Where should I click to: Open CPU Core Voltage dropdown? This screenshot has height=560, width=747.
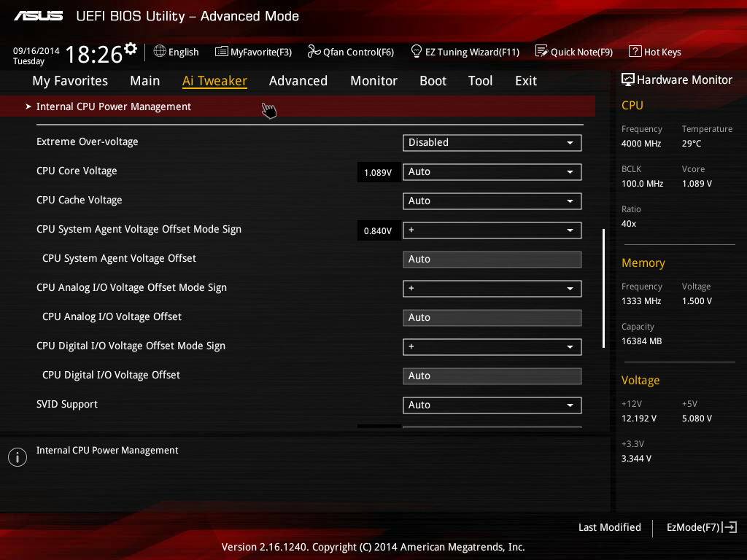click(x=492, y=172)
